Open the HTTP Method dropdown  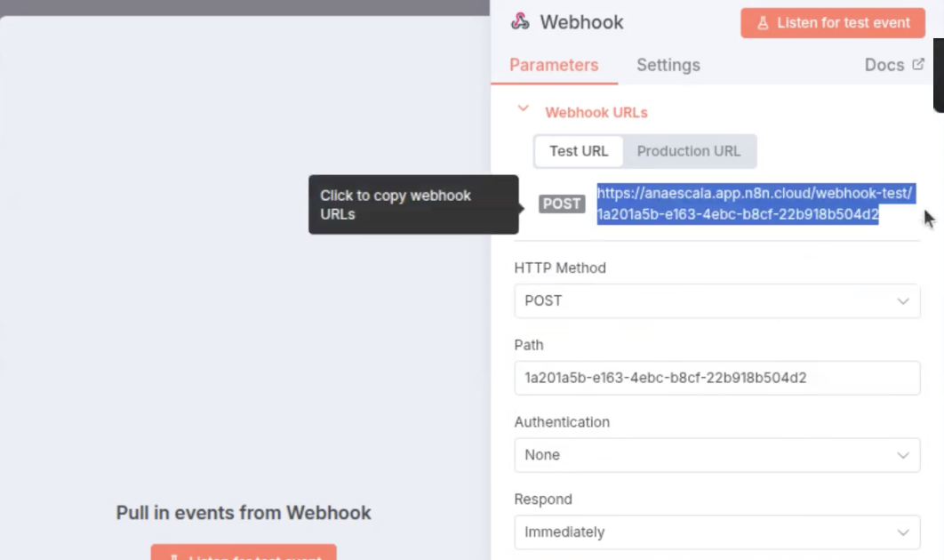click(x=717, y=301)
